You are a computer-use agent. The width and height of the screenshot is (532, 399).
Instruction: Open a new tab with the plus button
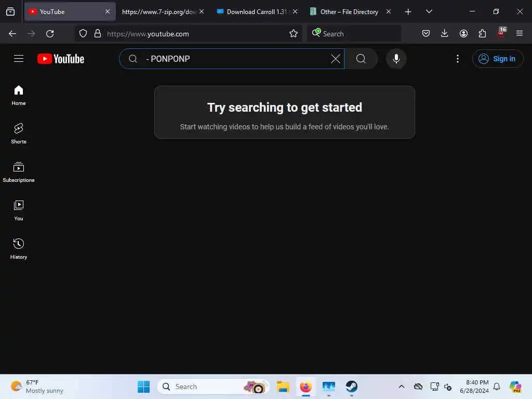pyautogui.click(x=408, y=12)
